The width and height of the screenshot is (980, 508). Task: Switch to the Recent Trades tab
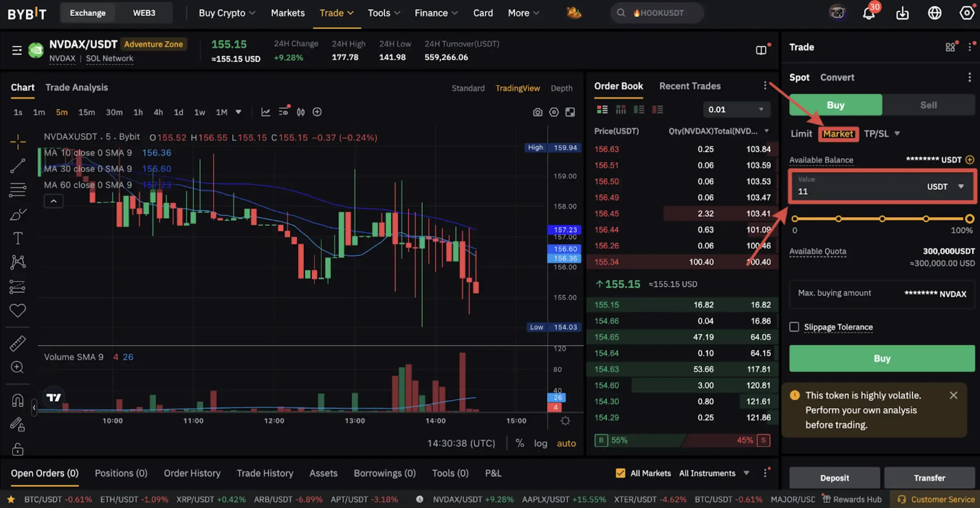coord(690,86)
